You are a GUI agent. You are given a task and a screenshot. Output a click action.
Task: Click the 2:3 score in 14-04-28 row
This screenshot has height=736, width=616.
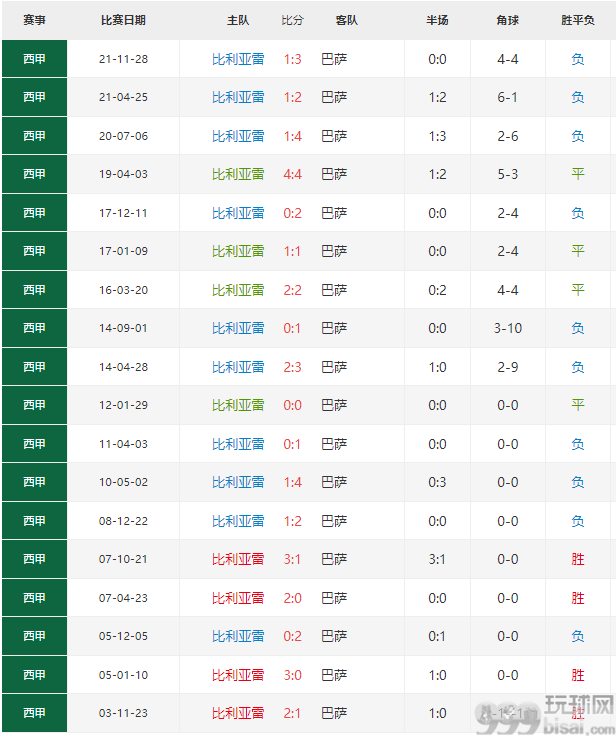(x=292, y=367)
